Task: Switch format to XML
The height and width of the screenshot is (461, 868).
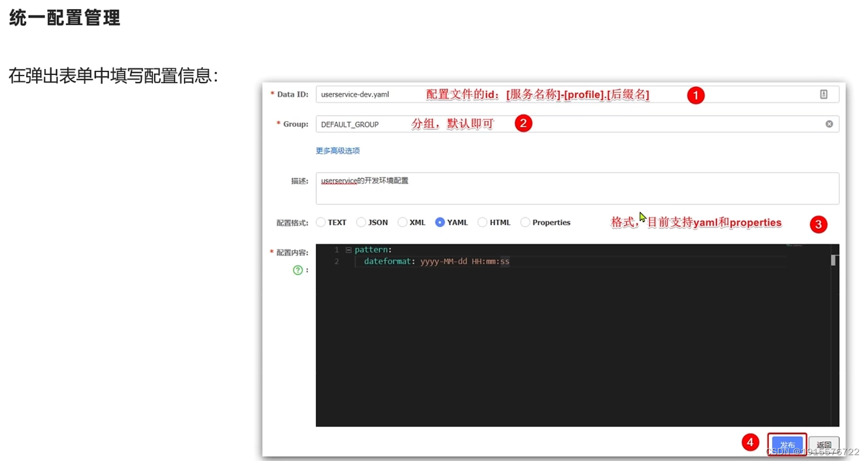Action: coord(402,222)
